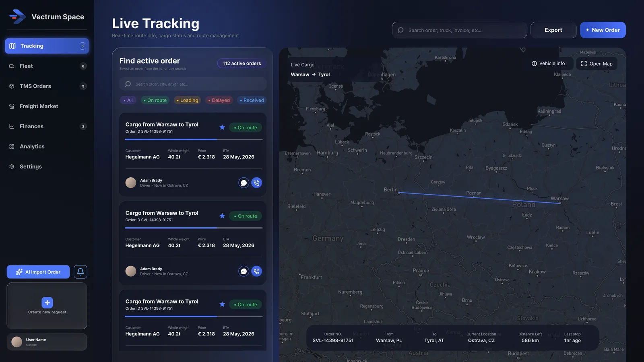The height and width of the screenshot is (362, 644).
Task: Click the Finances chart icon
Action: (12, 126)
